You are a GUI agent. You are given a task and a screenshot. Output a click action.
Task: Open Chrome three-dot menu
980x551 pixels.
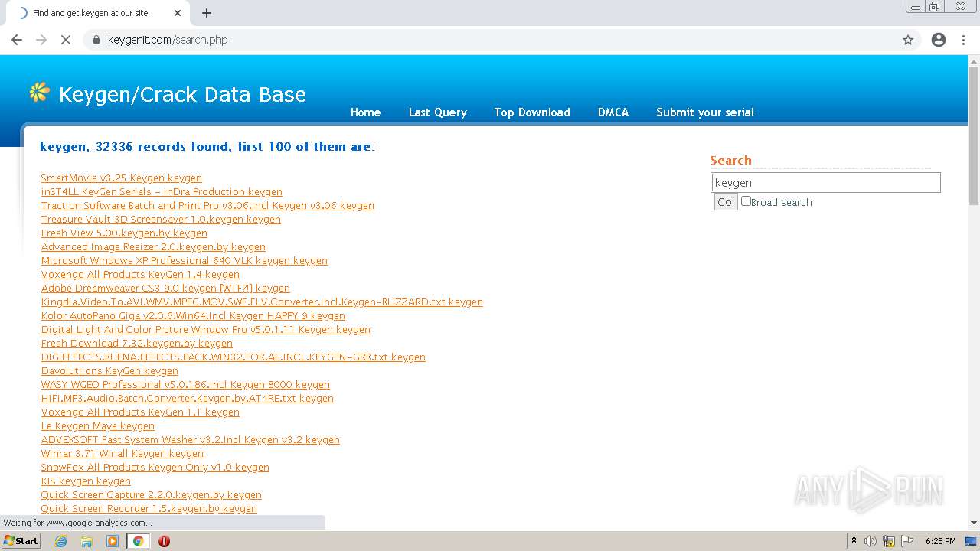pyautogui.click(x=964, y=40)
